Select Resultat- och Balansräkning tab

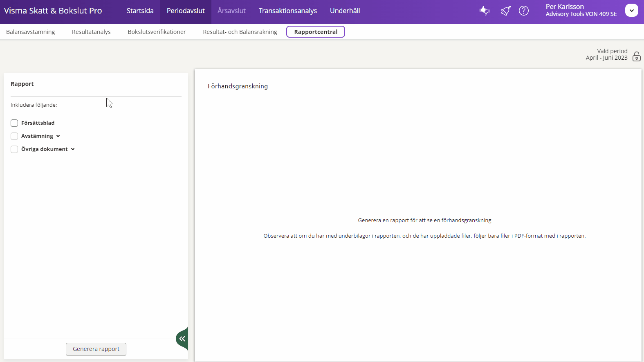[x=240, y=32]
